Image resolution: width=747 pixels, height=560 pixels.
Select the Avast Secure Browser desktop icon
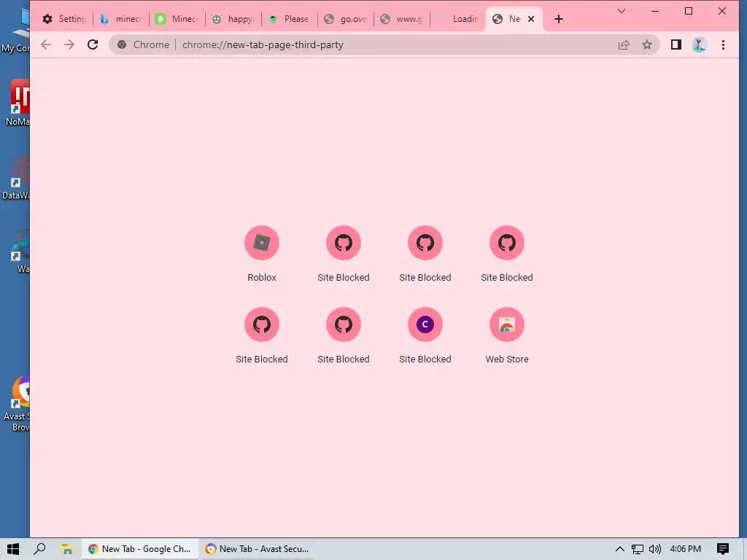pos(18,404)
